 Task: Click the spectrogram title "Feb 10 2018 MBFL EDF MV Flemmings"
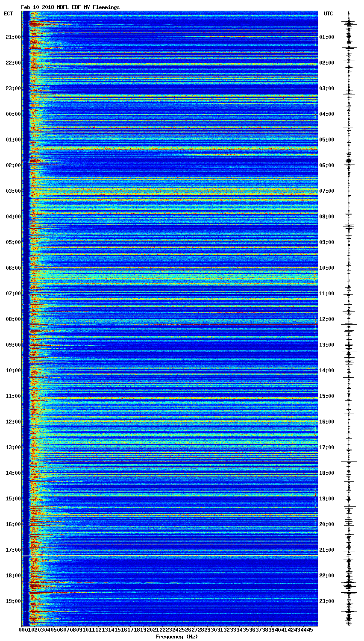point(70,7)
